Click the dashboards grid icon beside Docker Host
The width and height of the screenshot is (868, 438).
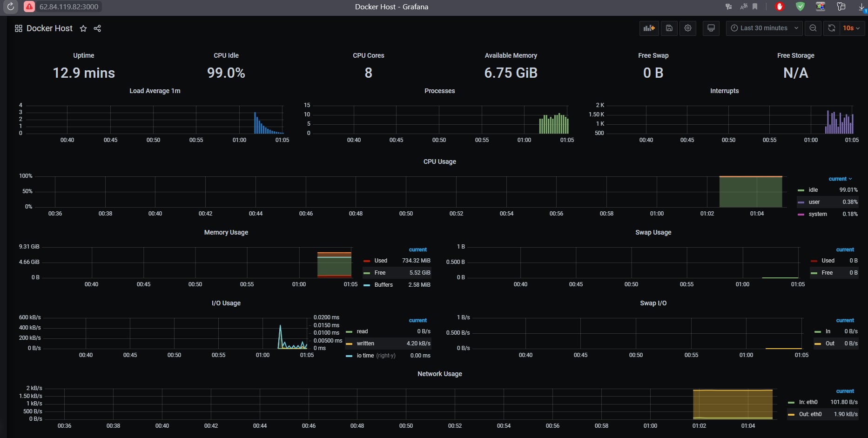tap(19, 28)
